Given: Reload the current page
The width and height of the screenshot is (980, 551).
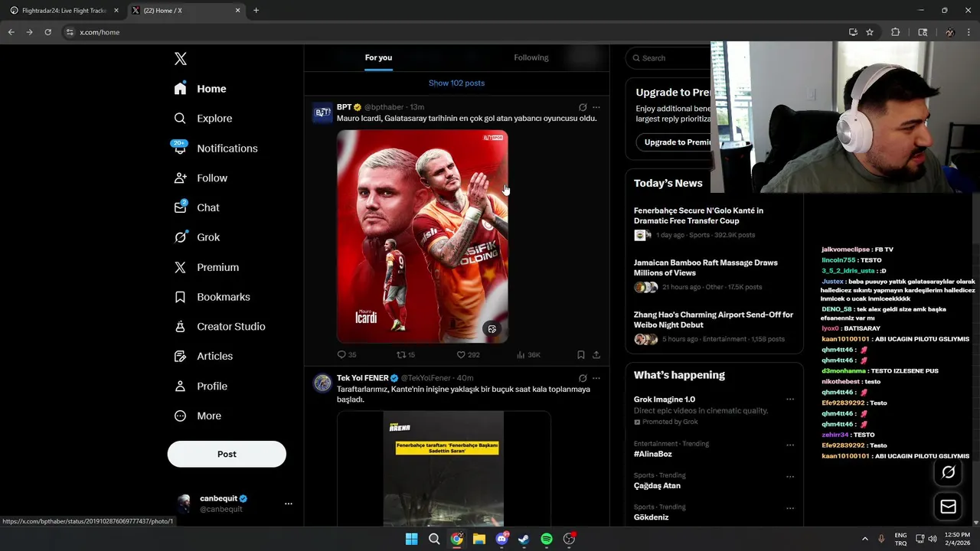Looking at the screenshot, I should click(47, 32).
